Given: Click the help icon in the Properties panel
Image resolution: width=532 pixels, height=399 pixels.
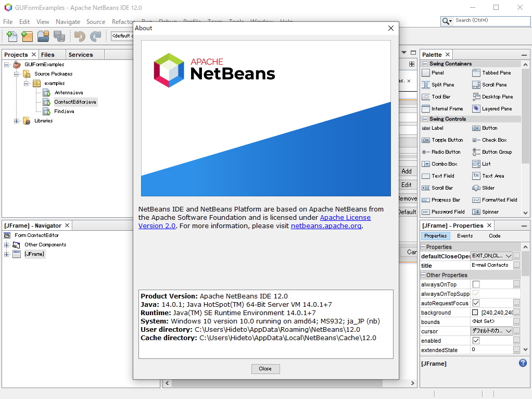Looking at the screenshot, I should point(523,363).
